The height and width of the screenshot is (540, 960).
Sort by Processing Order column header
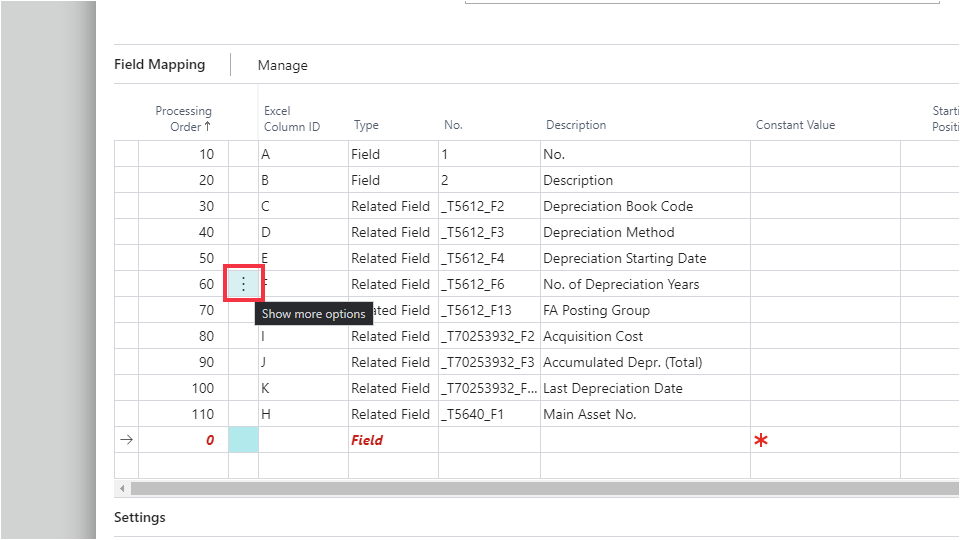(x=183, y=119)
